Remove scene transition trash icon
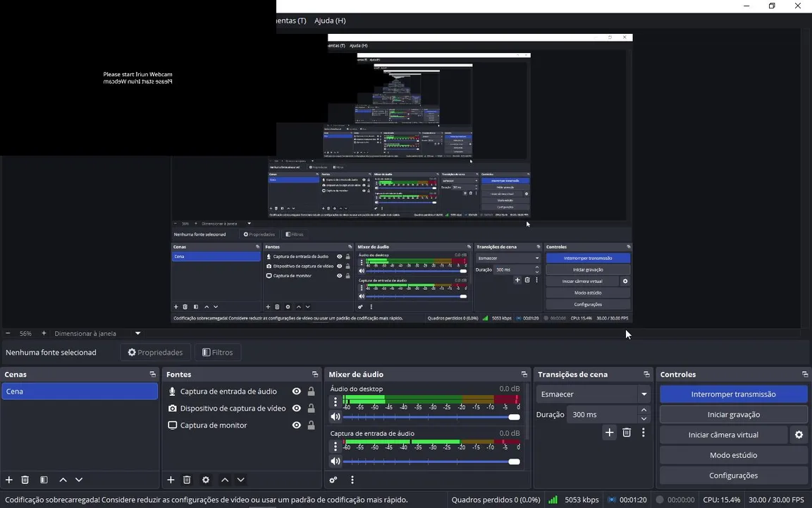The width and height of the screenshot is (812, 508). point(627,433)
